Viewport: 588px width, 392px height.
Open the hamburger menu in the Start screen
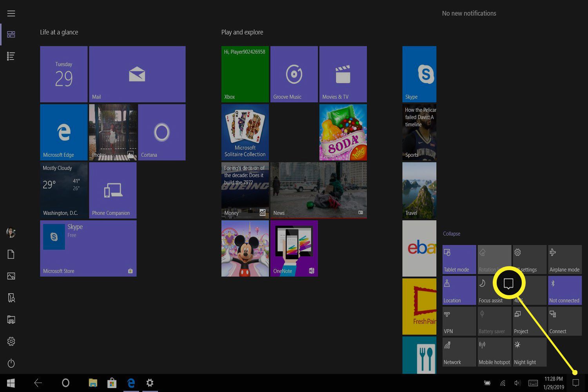pyautogui.click(x=11, y=13)
